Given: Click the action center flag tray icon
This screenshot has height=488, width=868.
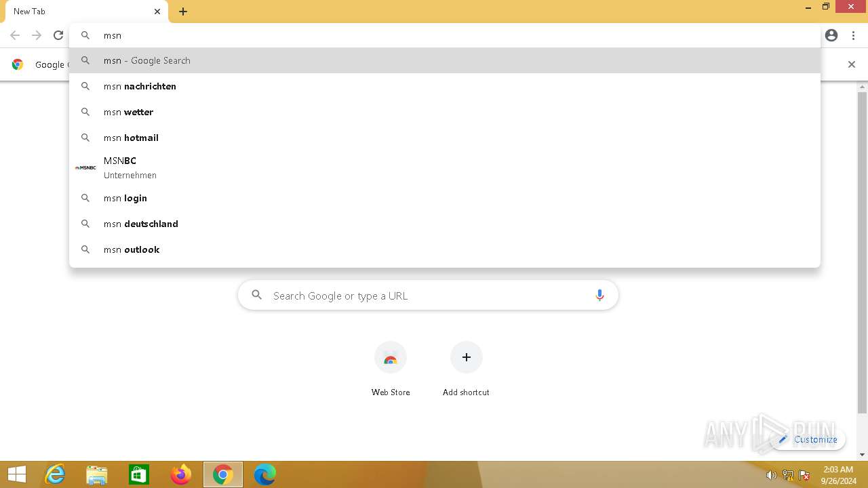Looking at the screenshot, I should (804, 475).
